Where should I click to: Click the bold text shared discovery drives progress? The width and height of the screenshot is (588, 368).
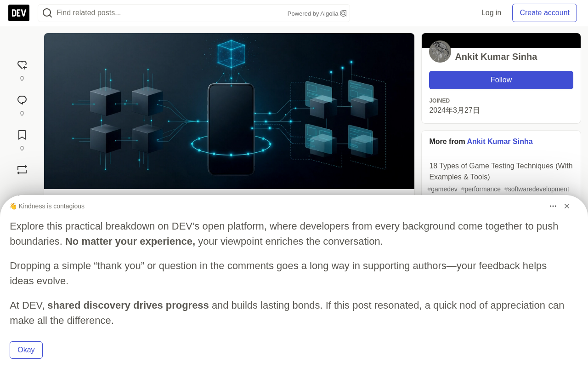tap(128, 305)
